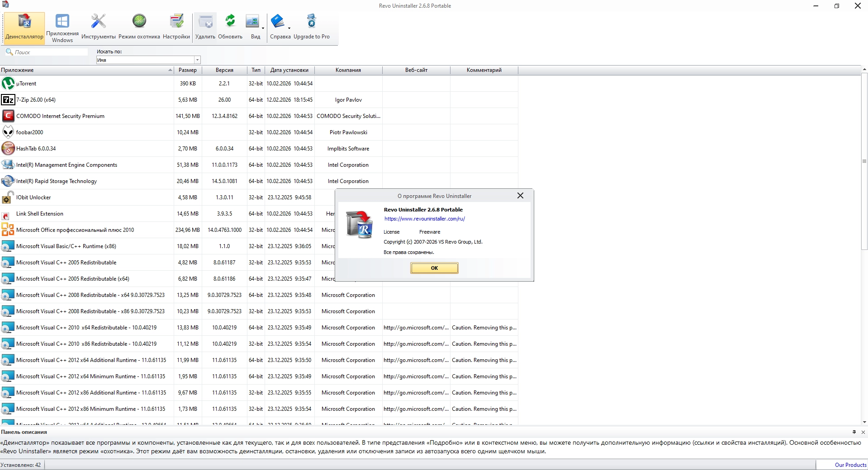Sort by Комментарий column header
The height and width of the screenshot is (470, 868).
coord(484,70)
